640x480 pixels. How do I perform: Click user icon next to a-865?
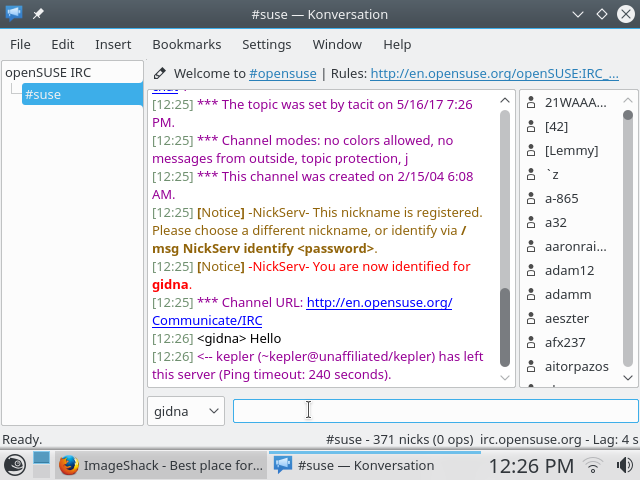[x=531, y=199]
